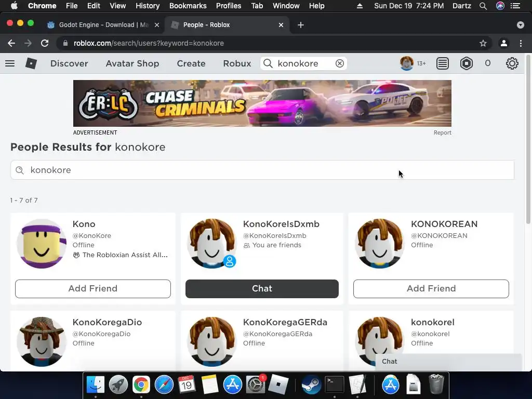Open Steam from the dock
This screenshot has width=532, height=399.
[x=311, y=385]
